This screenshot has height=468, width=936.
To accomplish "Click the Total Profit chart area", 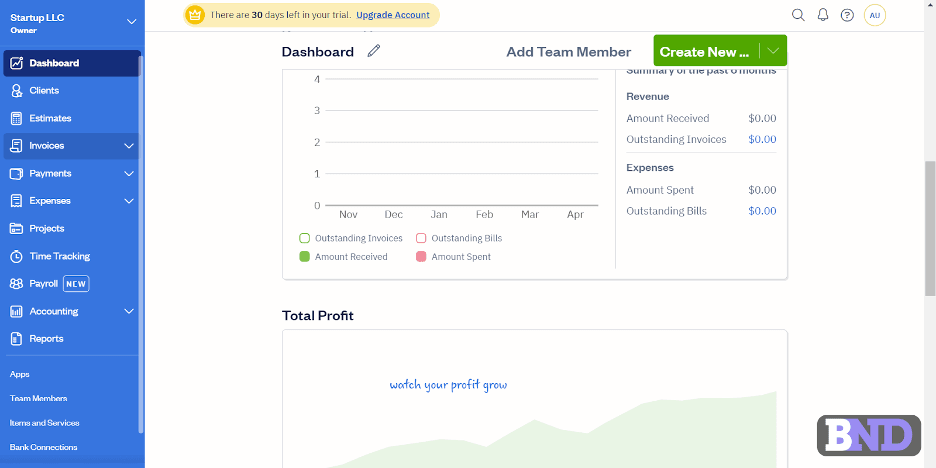I will click(x=535, y=399).
